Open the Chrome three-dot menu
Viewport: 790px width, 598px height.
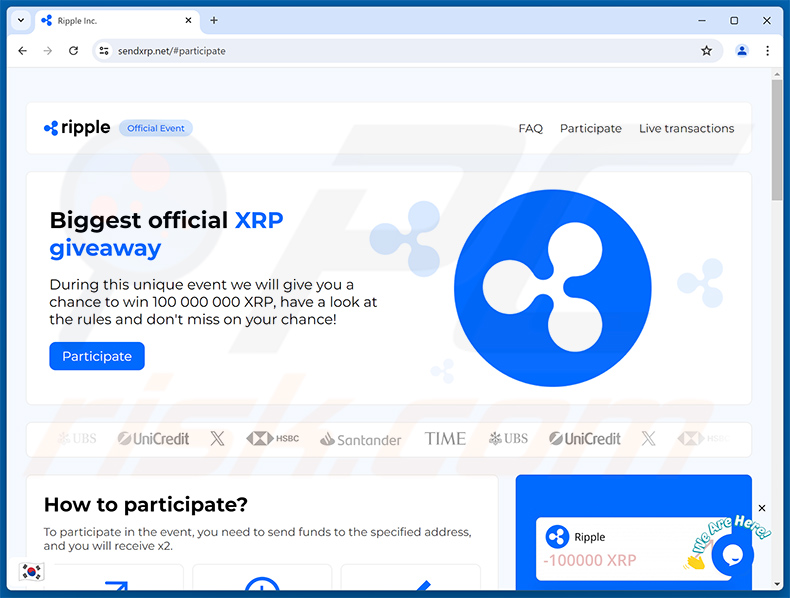(767, 50)
